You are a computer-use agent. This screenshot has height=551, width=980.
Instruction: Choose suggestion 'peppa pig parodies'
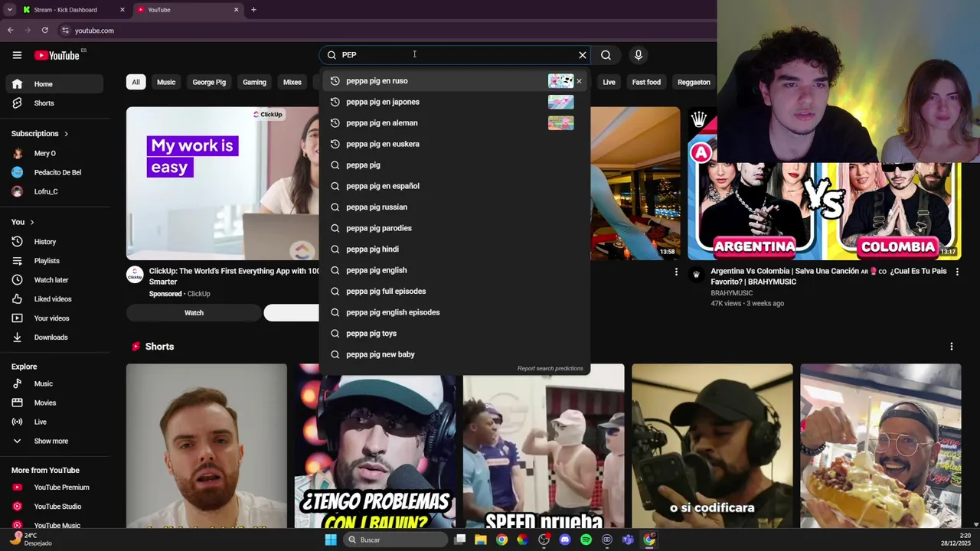pyautogui.click(x=455, y=228)
